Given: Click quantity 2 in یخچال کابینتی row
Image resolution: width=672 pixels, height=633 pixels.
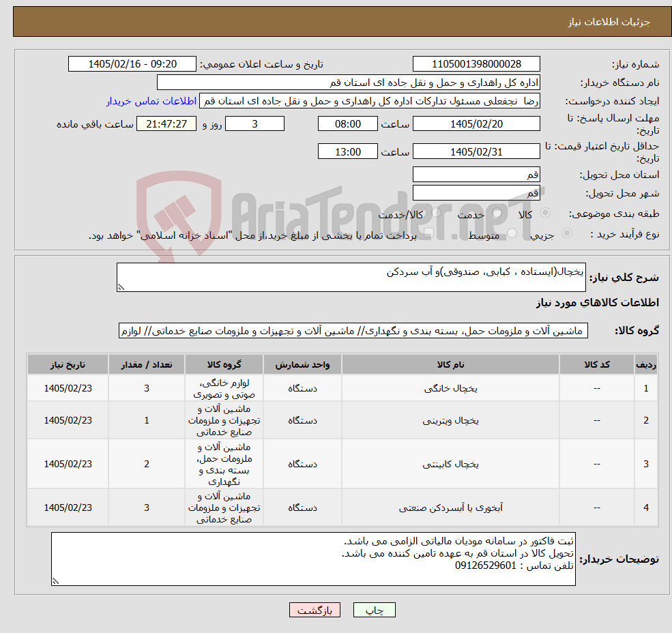Looking at the screenshot, I should (x=147, y=464).
